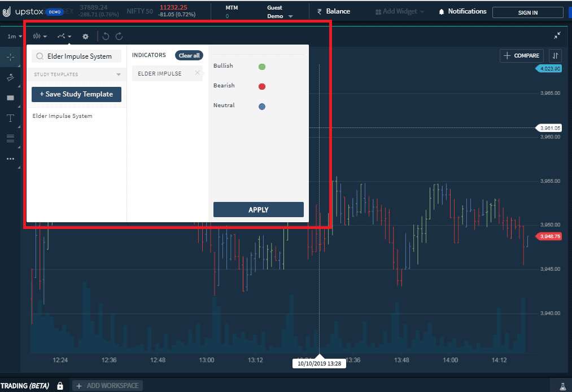Image resolution: width=572 pixels, height=392 pixels.
Task: Click the APPLY button
Action: pos(258,209)
